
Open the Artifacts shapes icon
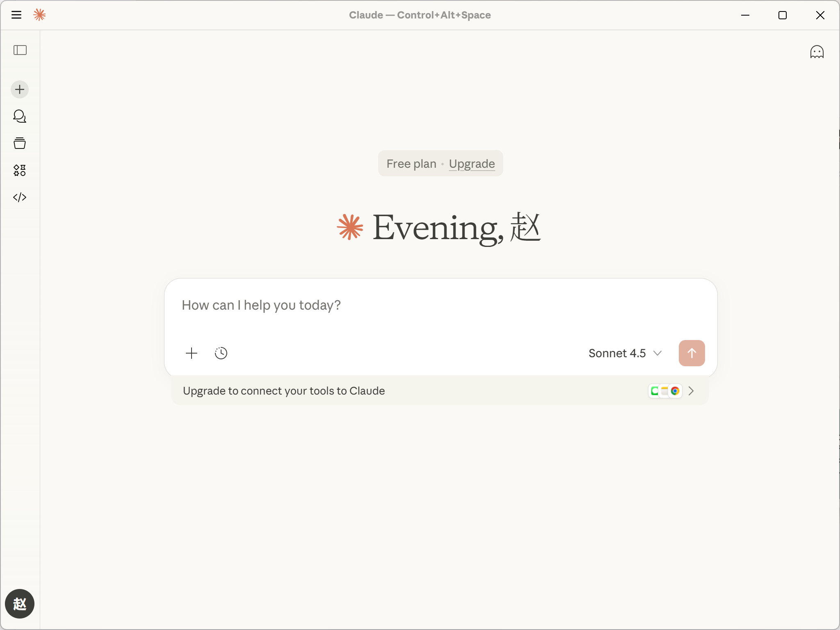click(x=20, y=170)
